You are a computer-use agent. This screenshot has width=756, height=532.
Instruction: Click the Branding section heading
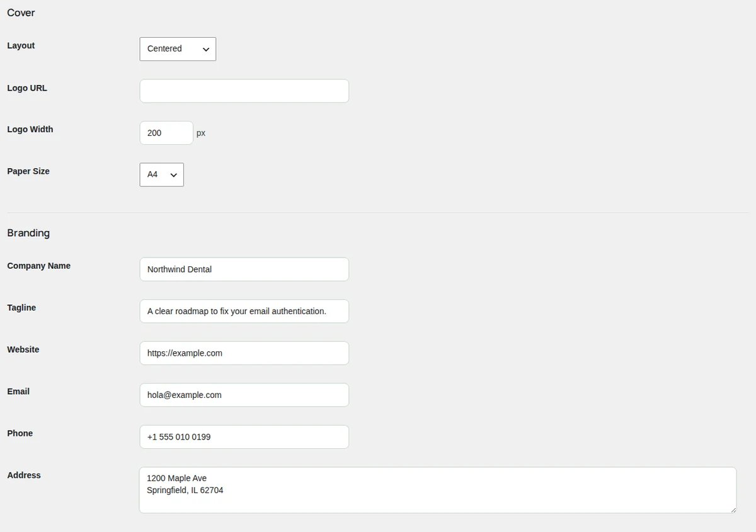[x=28, y=233]
